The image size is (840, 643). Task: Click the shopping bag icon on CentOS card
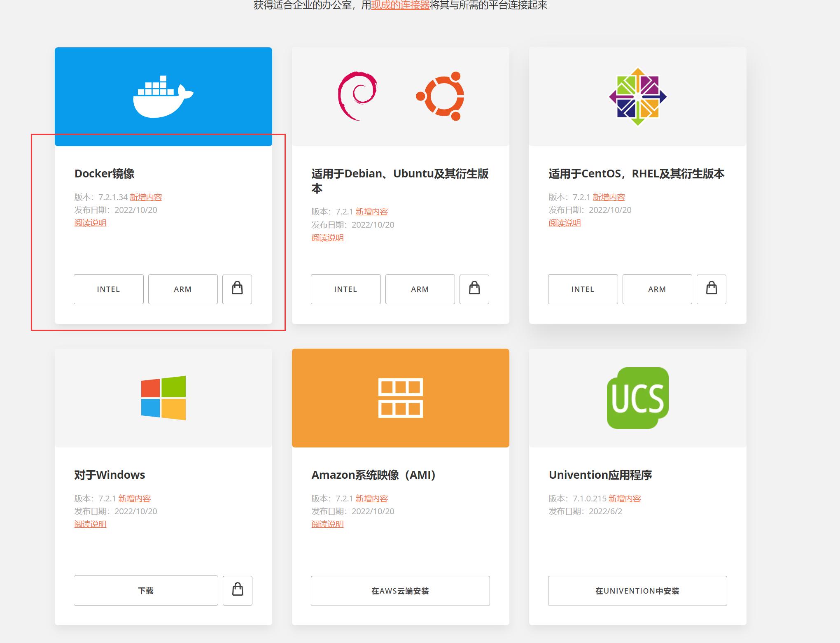[x=712, y=289]
